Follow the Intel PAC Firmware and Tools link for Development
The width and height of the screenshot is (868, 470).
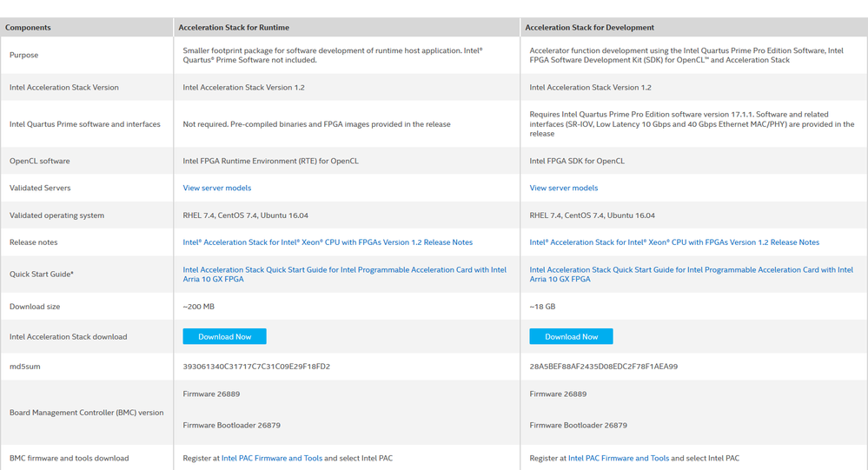(619, 458)
